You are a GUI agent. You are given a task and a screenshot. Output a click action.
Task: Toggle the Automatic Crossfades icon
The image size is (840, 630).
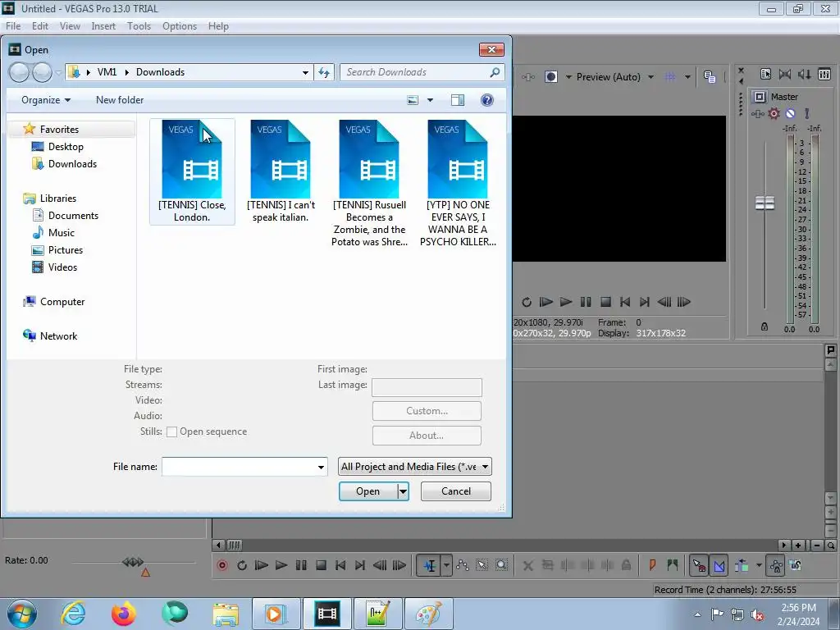tap(719, 565)
